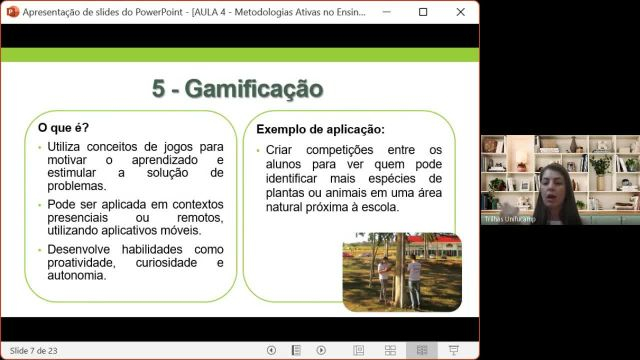
Task: Click the 'Slide 7 de 23' indicator
Action: tap(33, 351)
